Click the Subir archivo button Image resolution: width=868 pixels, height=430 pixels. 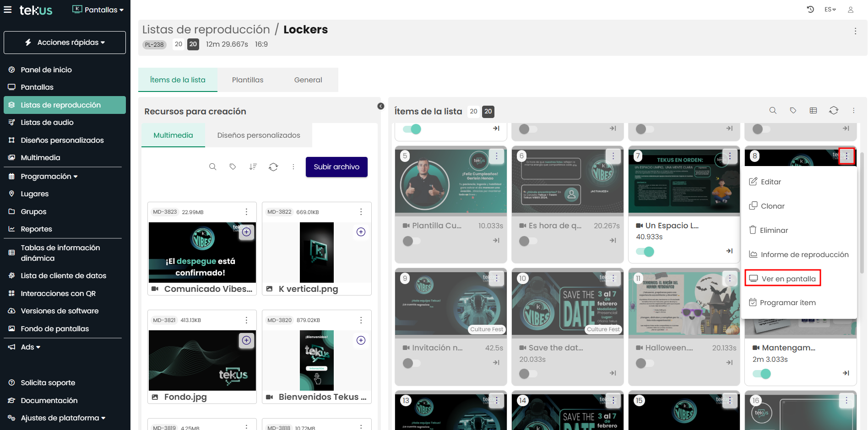(336, 167)
